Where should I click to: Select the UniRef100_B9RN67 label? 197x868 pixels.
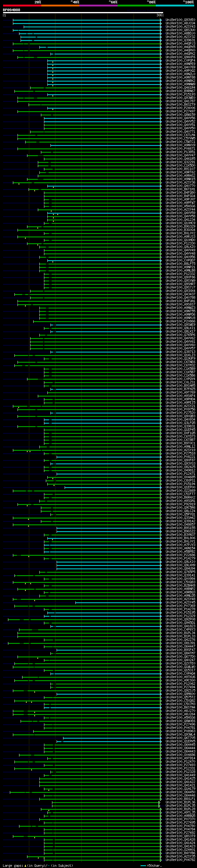point(180,91)
